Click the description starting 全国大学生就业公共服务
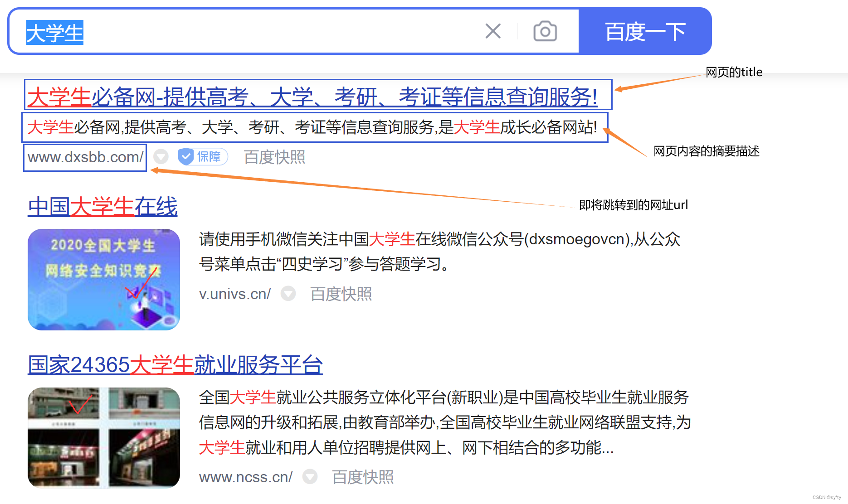 [445, 422]
